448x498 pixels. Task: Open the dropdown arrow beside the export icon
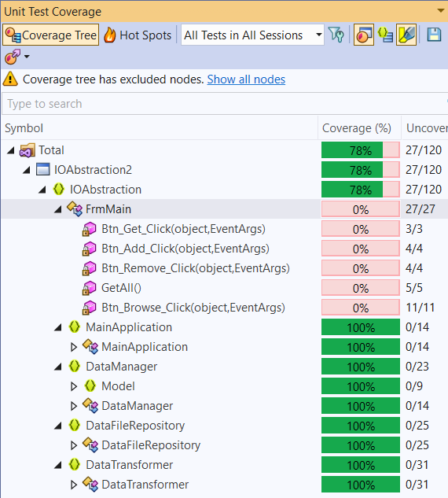27,57
